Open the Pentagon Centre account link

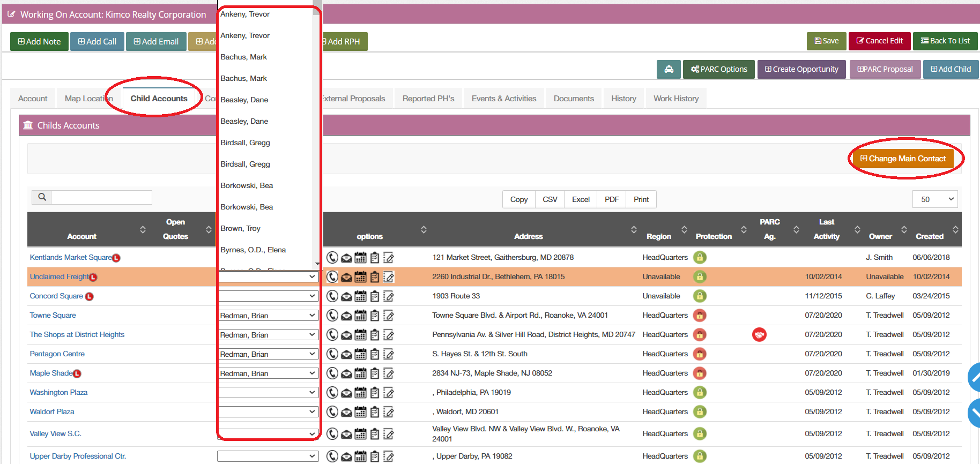[57, 354]
